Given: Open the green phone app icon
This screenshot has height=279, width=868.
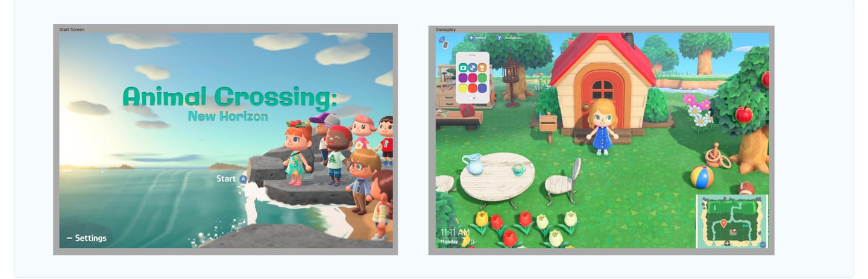Looking at the screenshot, I should tap(482, 78).
